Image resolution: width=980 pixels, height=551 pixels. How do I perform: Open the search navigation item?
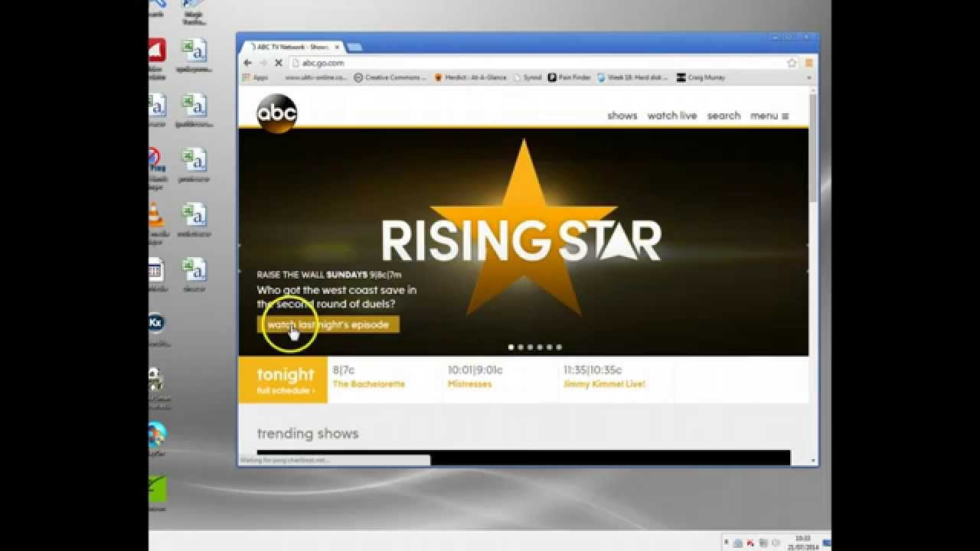click(724, 116)
